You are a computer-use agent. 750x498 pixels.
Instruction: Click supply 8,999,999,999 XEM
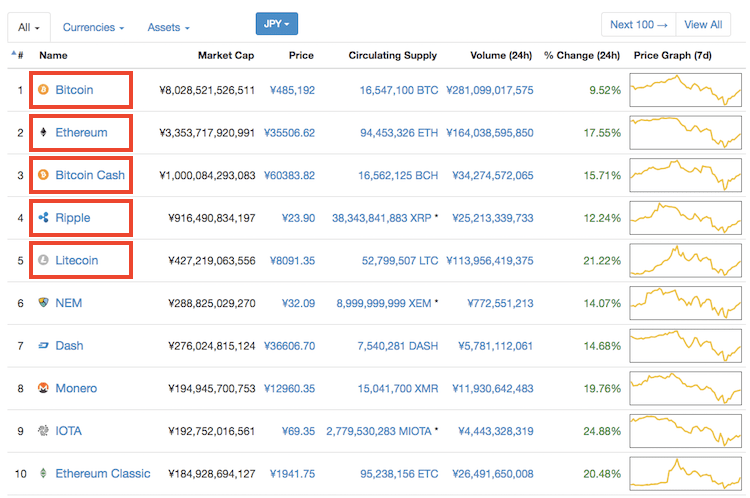tap(384, 303)
